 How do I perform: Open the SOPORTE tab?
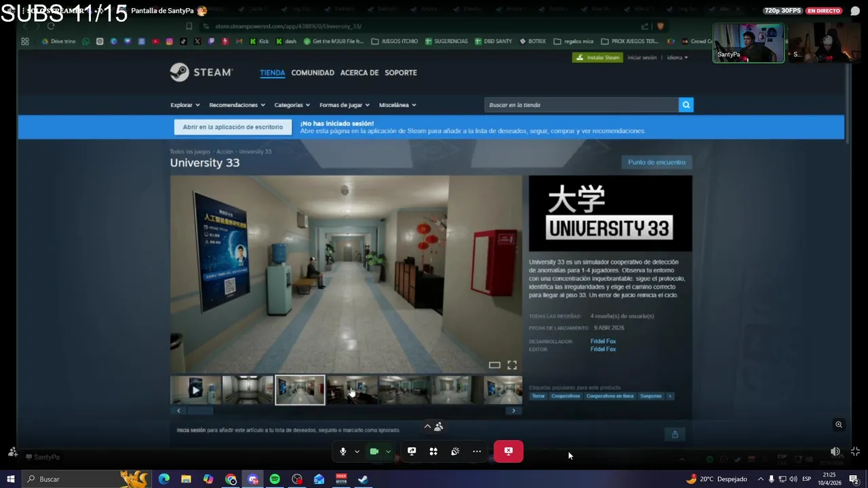(401, 73)
